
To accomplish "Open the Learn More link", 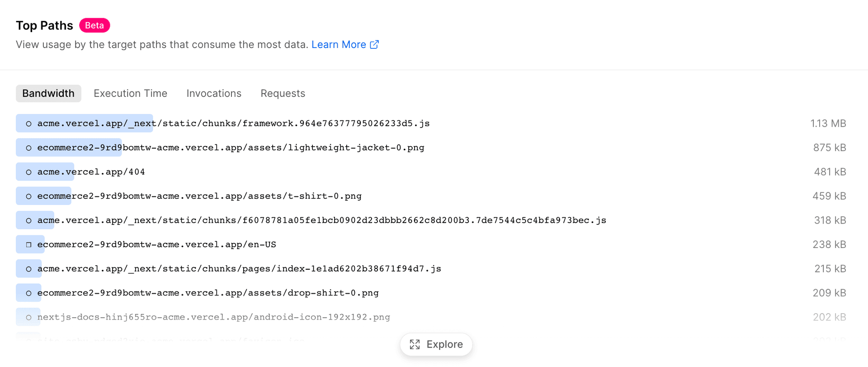I will click(339, 44).
